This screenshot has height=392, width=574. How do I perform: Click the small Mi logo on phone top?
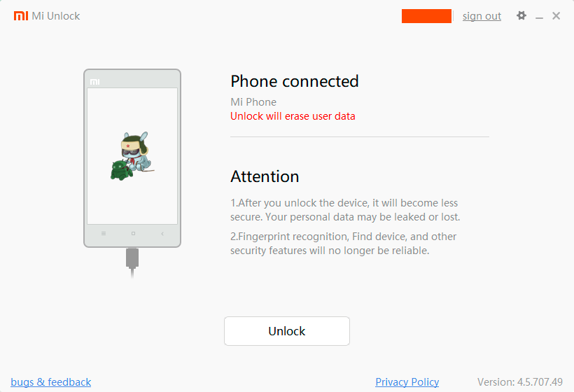(94, 82)
